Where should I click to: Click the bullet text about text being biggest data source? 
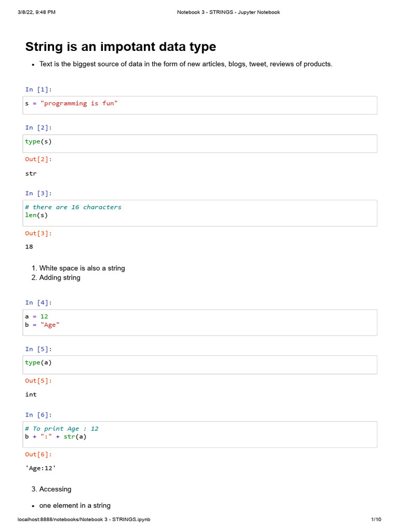(x=186, y=64)
